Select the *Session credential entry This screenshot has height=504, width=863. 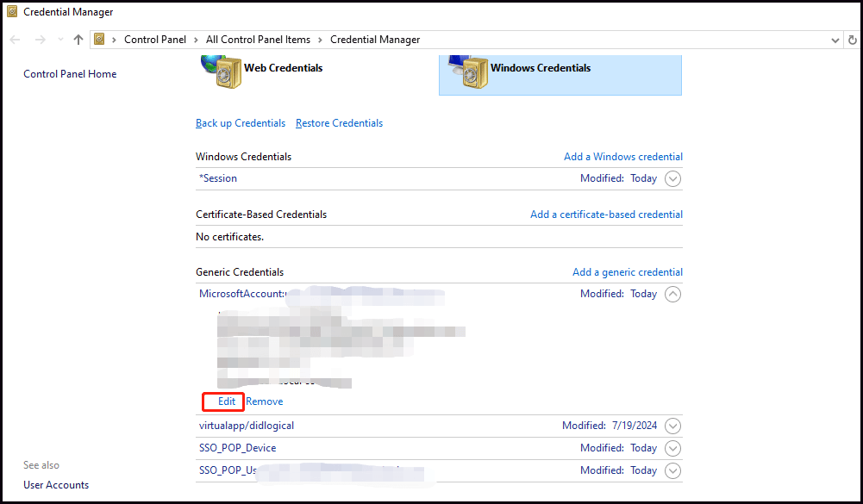click(218, 178)
